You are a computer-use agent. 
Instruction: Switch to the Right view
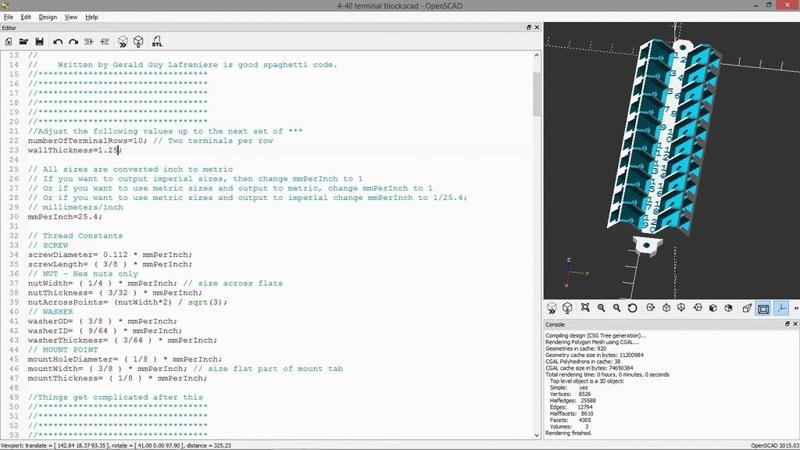click(650, 308)
